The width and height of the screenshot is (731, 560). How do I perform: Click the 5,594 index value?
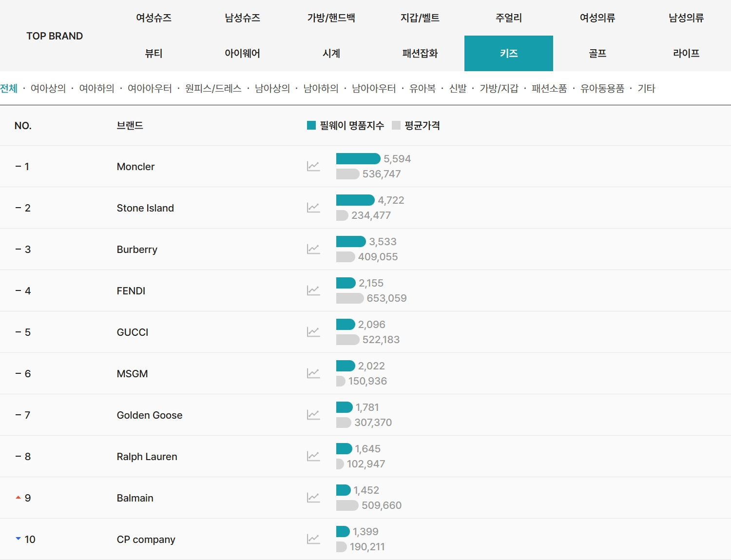397,158
